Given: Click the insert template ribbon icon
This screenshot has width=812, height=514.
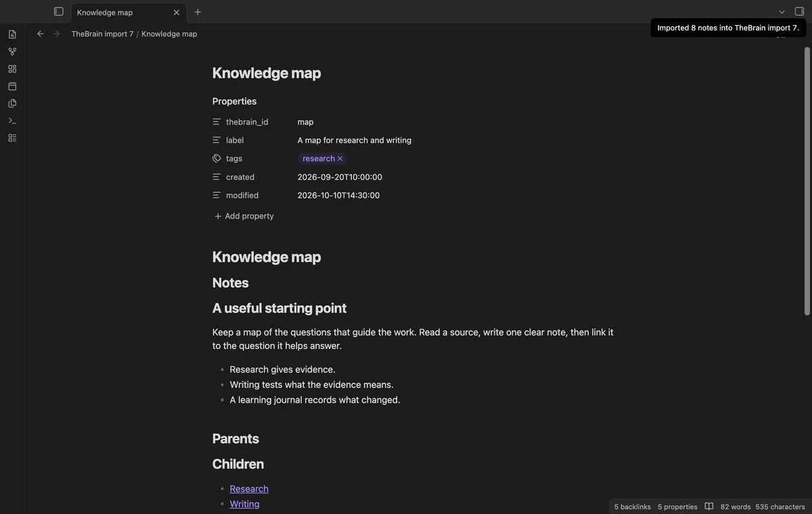Looking at the screenshot, I should pos(12,103).
